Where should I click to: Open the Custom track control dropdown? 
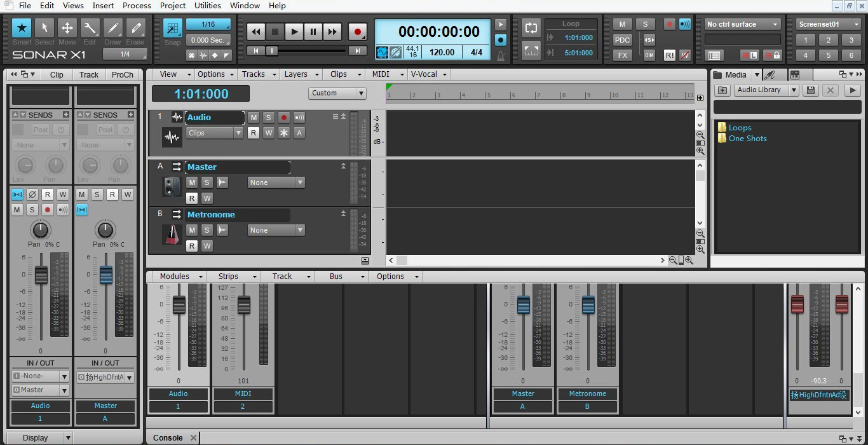(338, 93)
